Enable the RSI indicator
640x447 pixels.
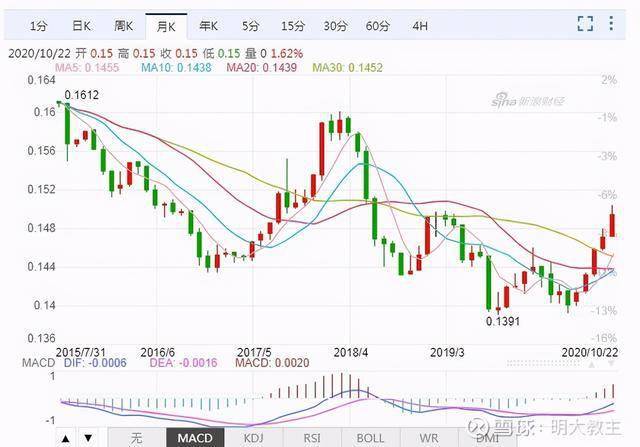pyautogui.click(x=312, y=438)
